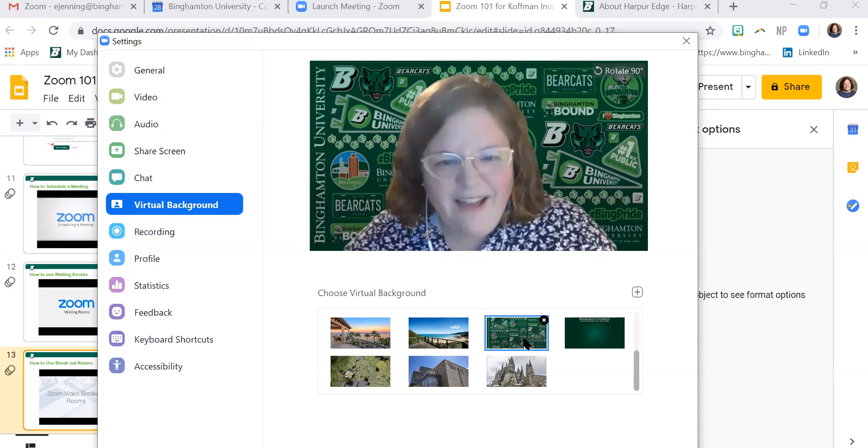Choose the lily pads background
868x448 pixels.
click(360, 371)
